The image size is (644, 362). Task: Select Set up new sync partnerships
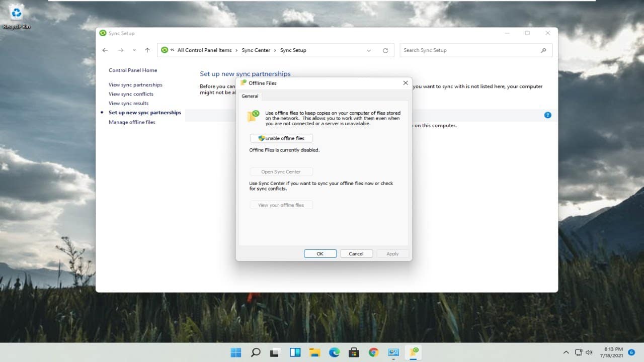pos(145,113)
